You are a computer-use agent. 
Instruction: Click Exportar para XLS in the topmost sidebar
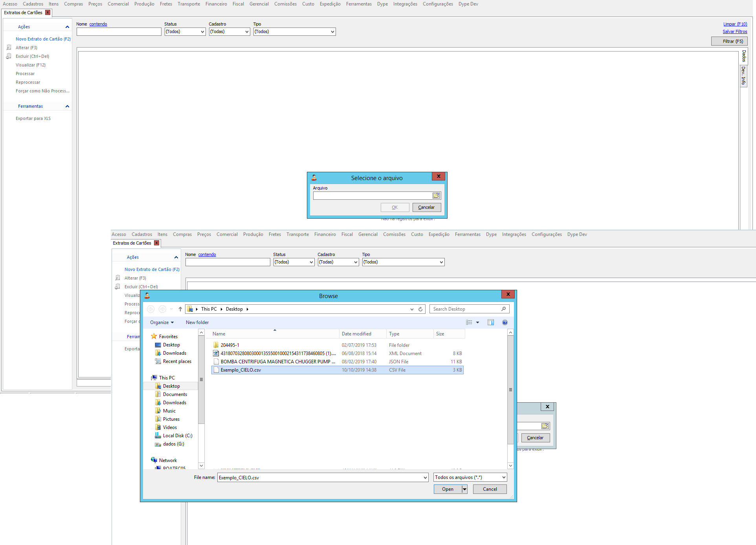pos(33,118)
